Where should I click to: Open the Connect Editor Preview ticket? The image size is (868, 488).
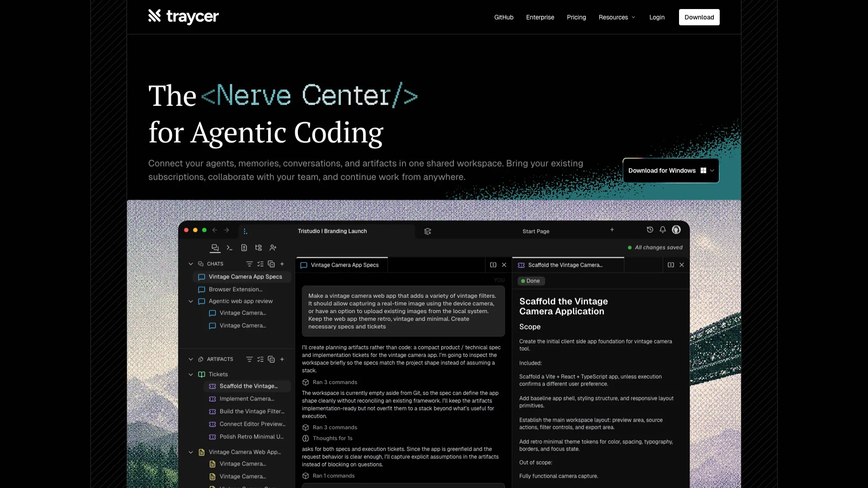(247, 424)
